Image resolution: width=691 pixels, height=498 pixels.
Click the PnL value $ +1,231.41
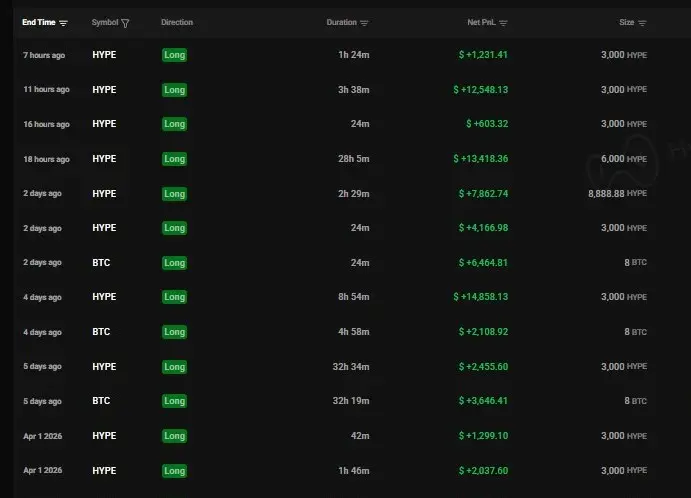click(483, 55)
